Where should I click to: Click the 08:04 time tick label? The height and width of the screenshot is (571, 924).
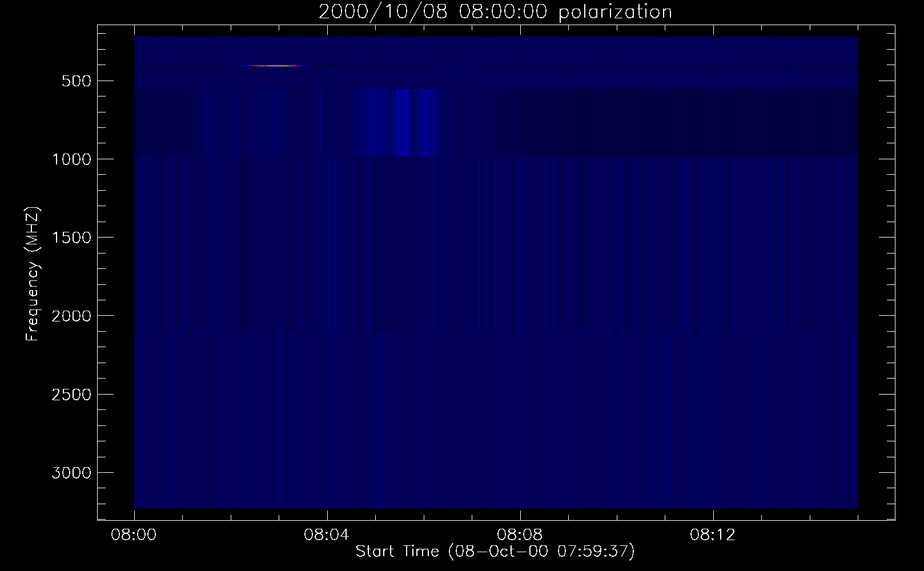pos(327,536)
